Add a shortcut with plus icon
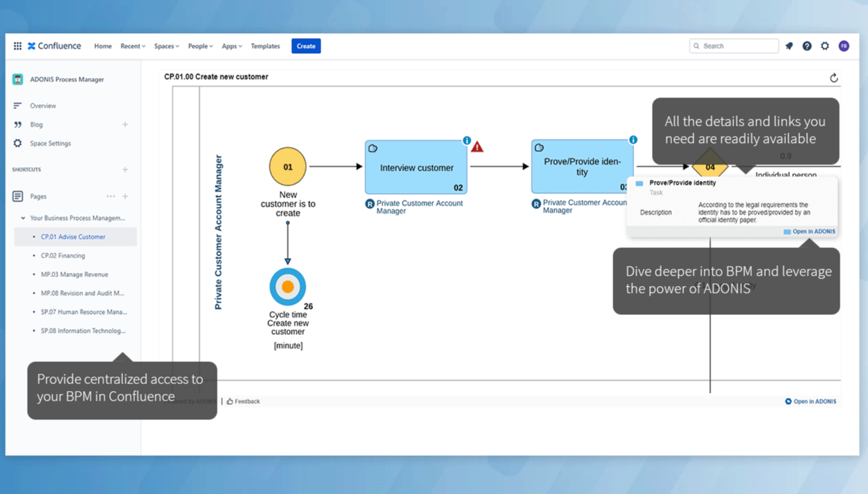The height and width of the screenshot is (494, 868). click(125, 169)
